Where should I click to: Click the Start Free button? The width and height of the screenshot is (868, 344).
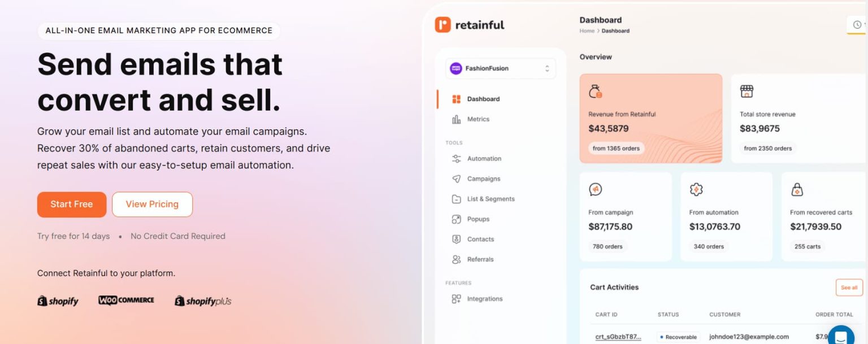pos(71,204)
